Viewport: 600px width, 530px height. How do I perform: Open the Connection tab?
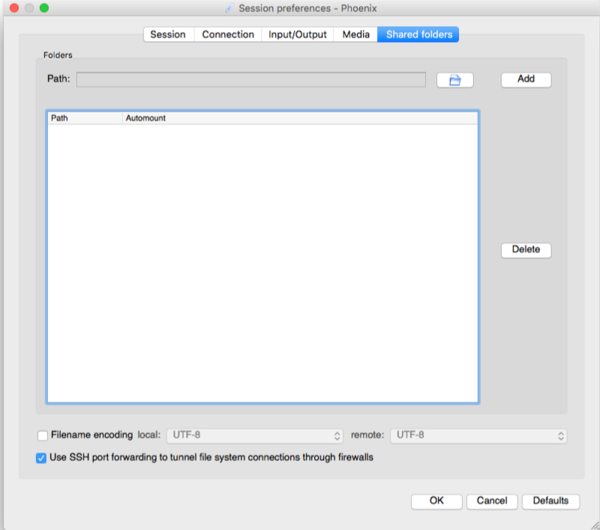point(228,34)
